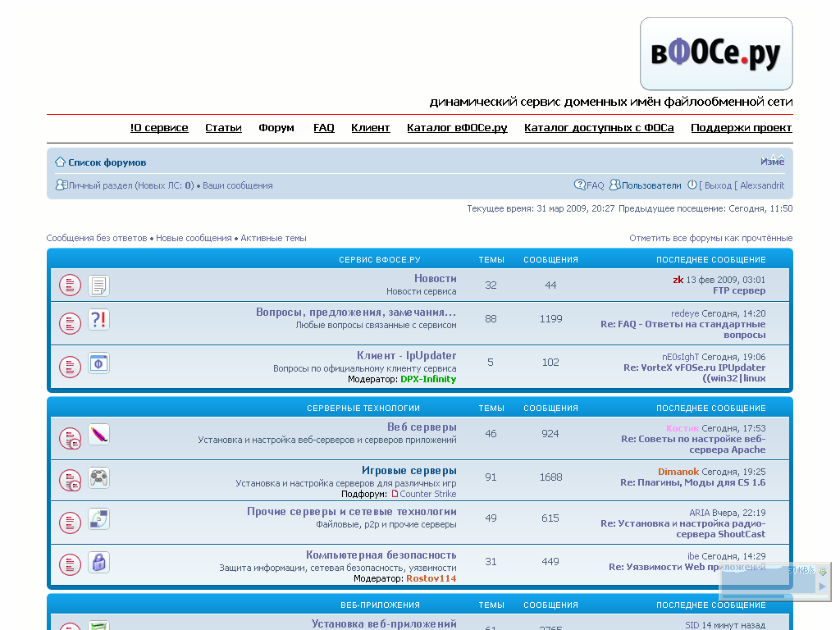The image size is (840, 630).
Task: Click the feather icon for Веб серверы
Action: tap(98, 435)
